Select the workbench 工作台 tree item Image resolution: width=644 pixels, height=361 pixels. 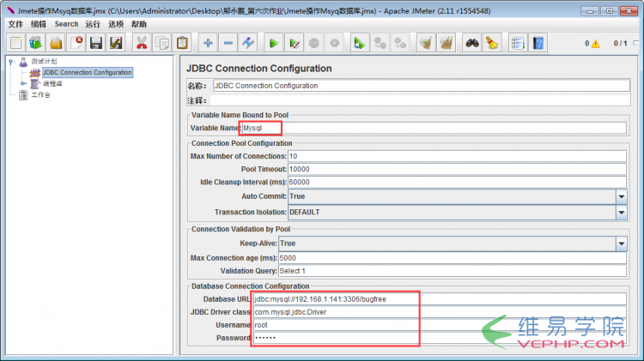[x=40, y=95]
